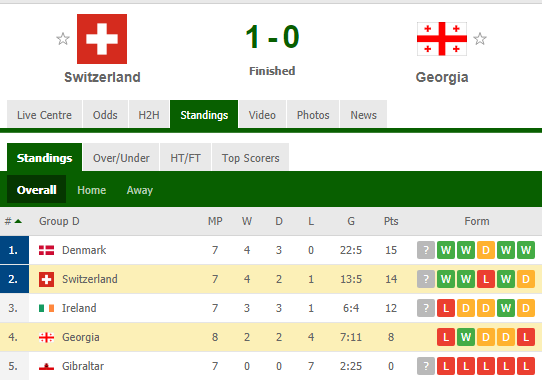Click Ireland's green W form badge
Viewport: 542px width, 380px height.
(506, 308)
